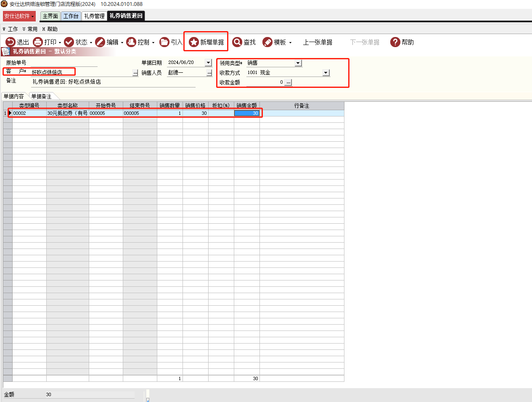
Task: Click the 上一张单据 button
Action: [x=318, y=42]
